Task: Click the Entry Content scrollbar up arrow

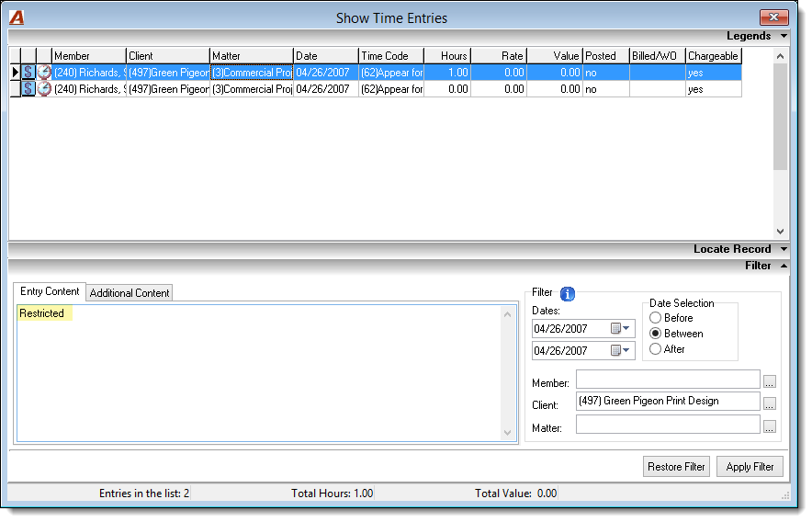Action: coord(507,314)
